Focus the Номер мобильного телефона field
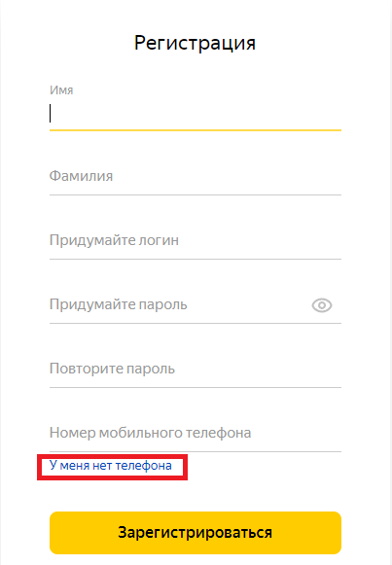The height and width of the screenshot is (565, 392). point(196,433)
